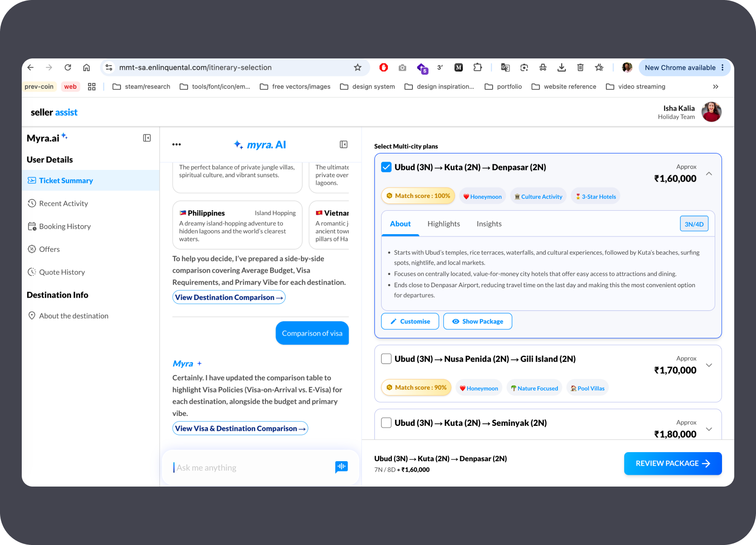The width and height of the screenshot is (756, 545).
Task: Collapse the myra AI chat panel
Action: tap(344, 145)
